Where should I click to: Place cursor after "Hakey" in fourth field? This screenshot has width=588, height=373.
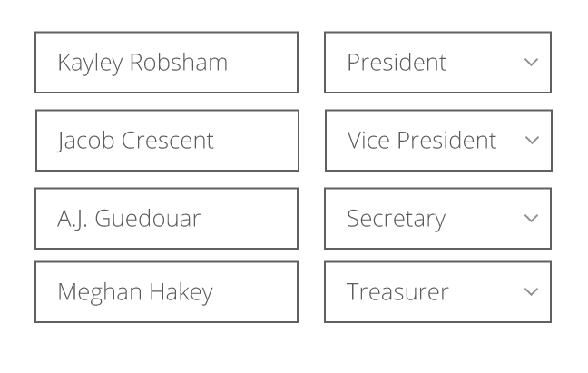(214, 292)
